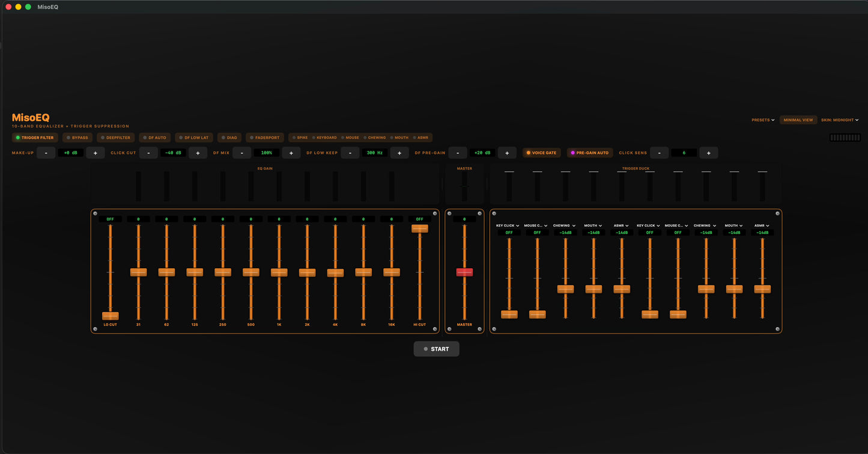This screenshot has height=454, width=868.
Task: Increase MAKE-UP gain with plus button
Action: point(96,153)
